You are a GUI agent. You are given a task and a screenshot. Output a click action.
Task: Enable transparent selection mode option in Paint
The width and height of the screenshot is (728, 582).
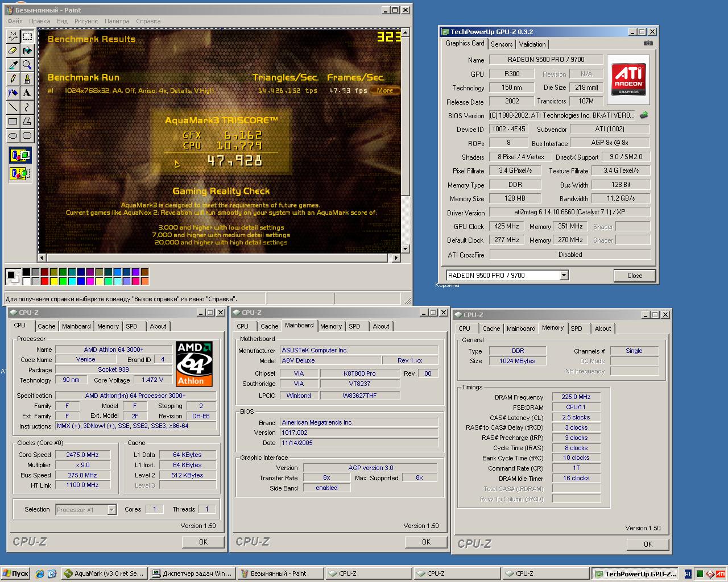point(20,173)
